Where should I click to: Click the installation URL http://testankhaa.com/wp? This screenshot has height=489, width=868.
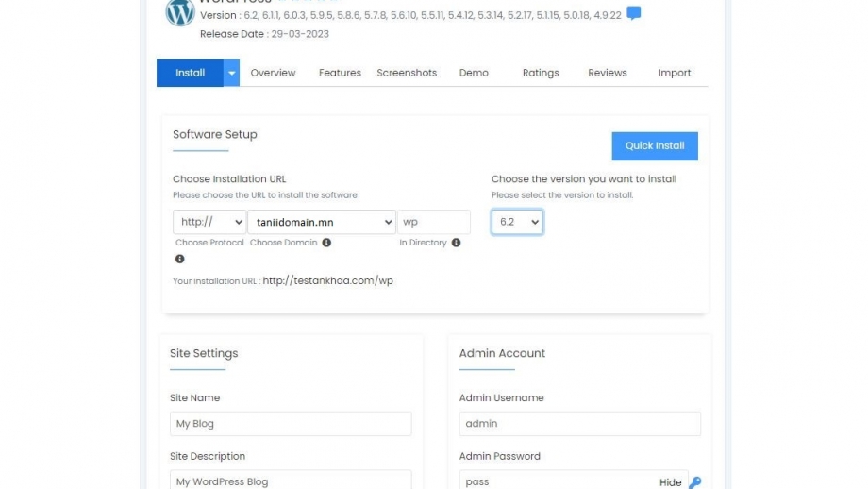pyautogui.click(x=327, y=280)
